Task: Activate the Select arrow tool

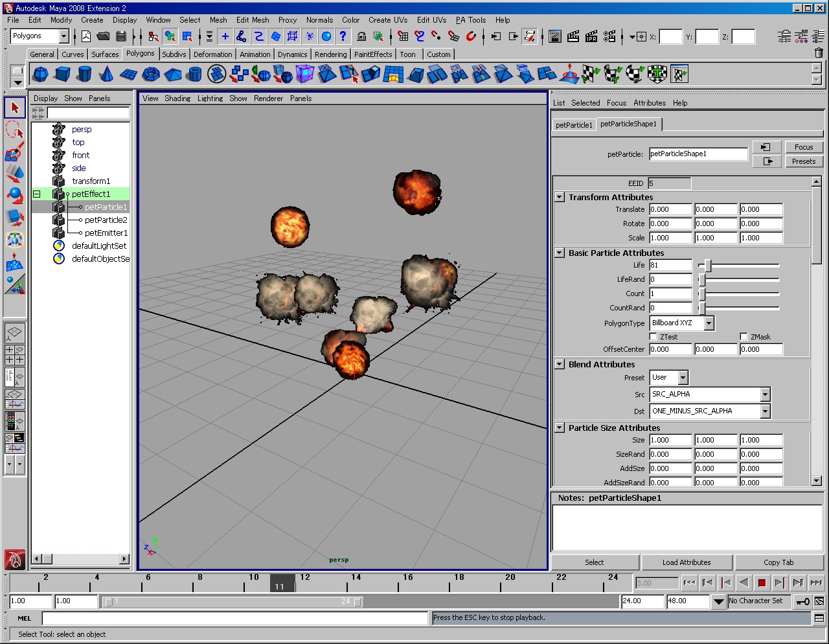Action: [x=15, y=108]
